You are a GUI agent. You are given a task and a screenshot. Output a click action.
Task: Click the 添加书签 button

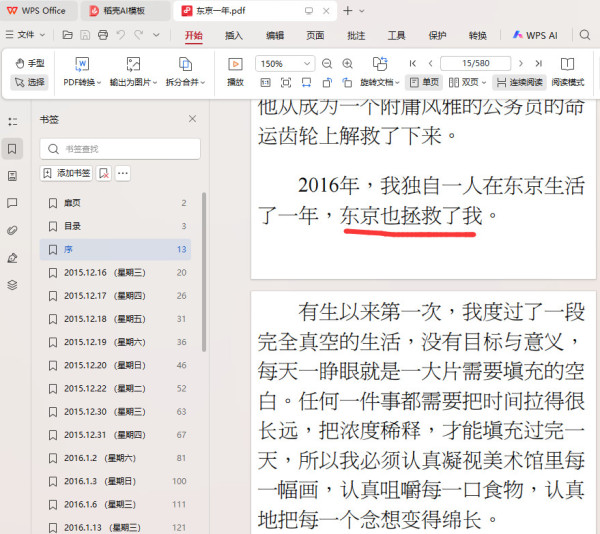(67, 173)
